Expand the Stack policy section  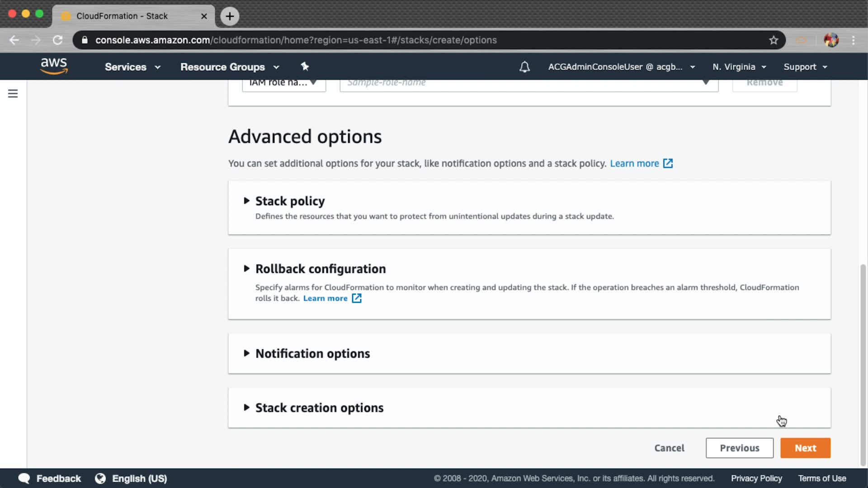tap(290, 201)
